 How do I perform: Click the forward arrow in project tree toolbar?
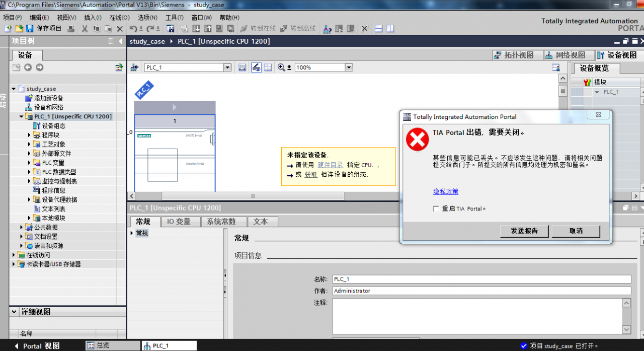click(x=39, y=67)
